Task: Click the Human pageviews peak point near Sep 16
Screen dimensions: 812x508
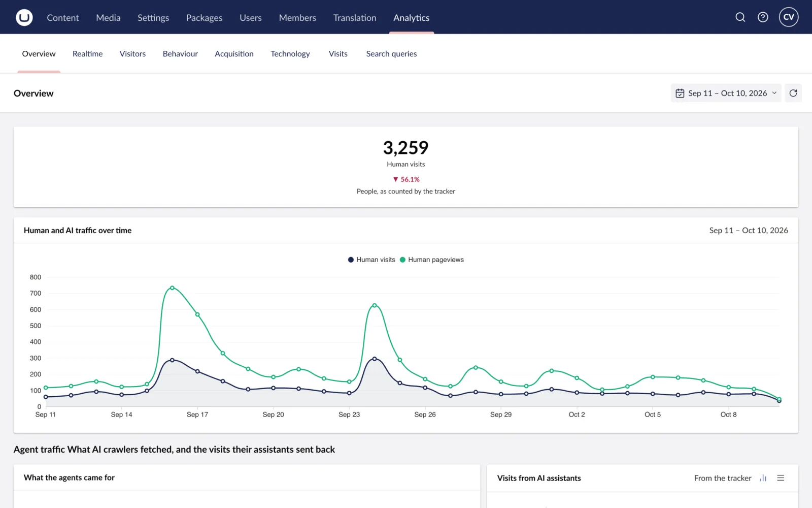Action: tap(173, 288)
